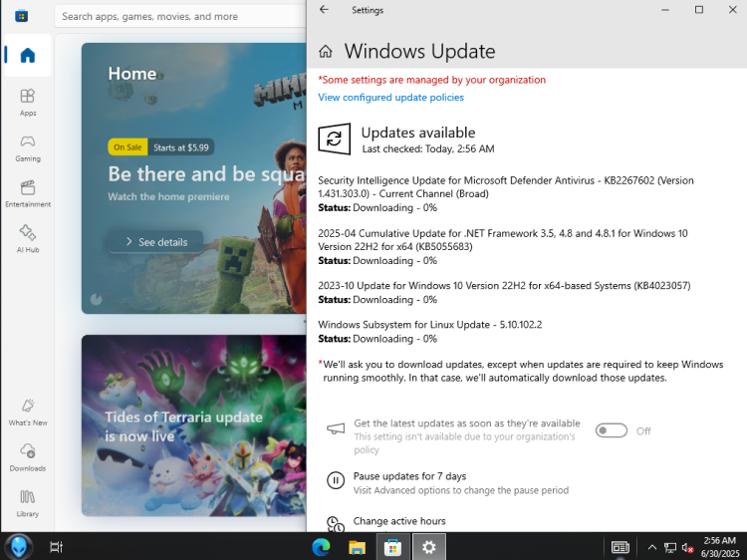747x560 pixels.
Task: Open Task View on taskbar
Action: click(x=56, y=547)
